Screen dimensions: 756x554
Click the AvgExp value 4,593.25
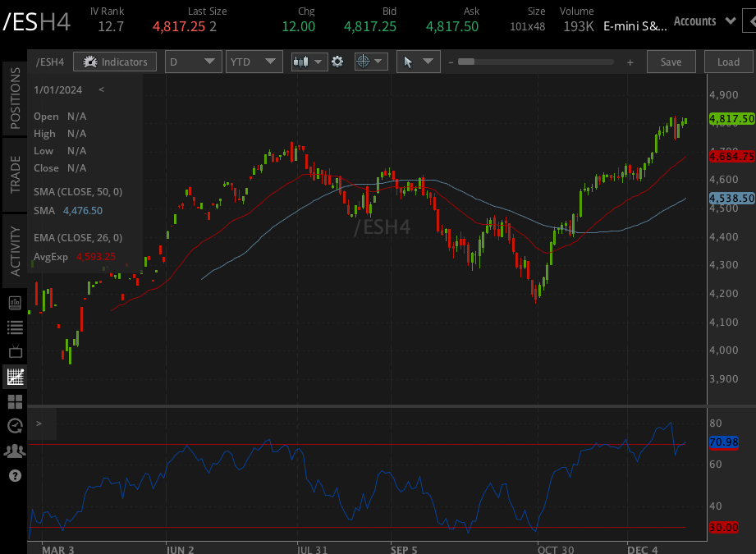click(96, 257)
